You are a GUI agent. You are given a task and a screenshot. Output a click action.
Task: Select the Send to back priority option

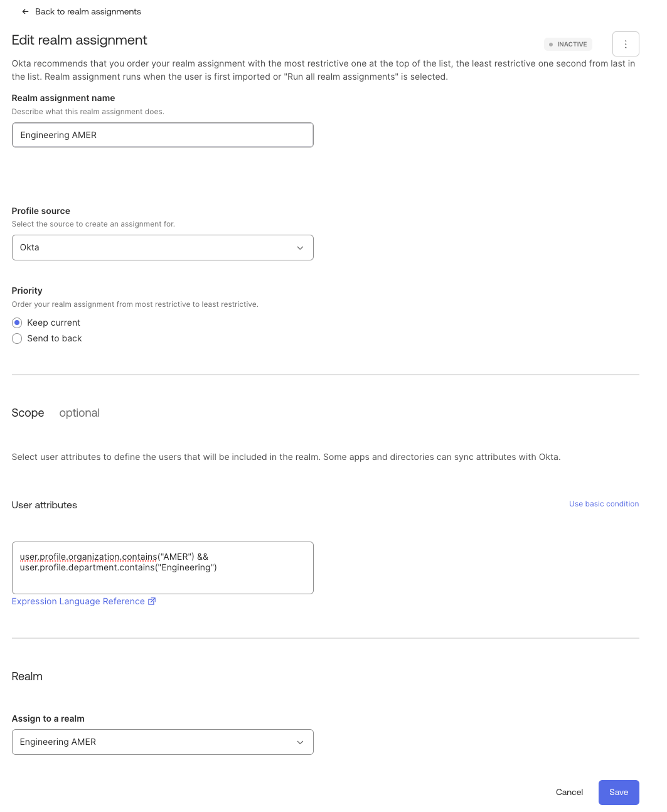(x=17, y=339)
